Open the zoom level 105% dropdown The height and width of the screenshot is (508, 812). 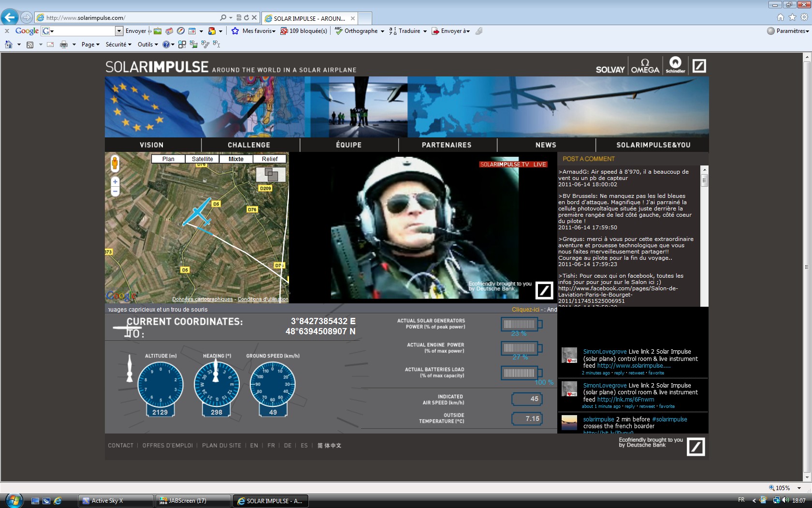799,488
